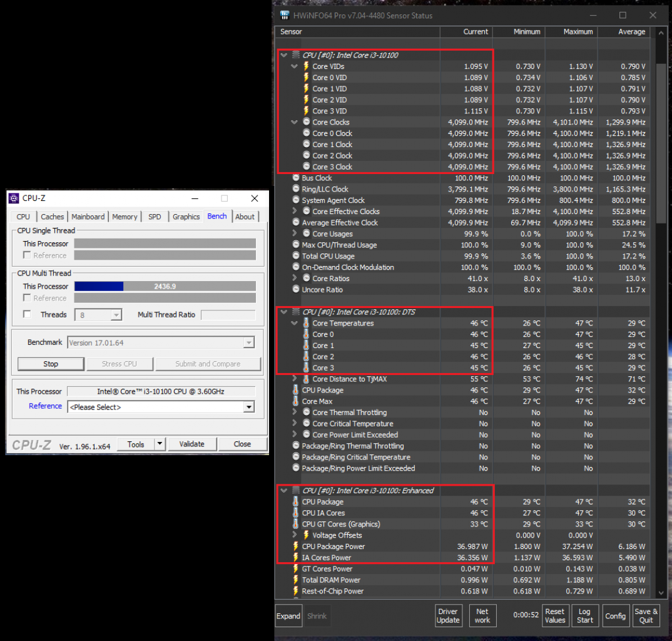Click the lightning icon beside CPU Package Power
The image size is (672, 641).
(x=295, y=546)
